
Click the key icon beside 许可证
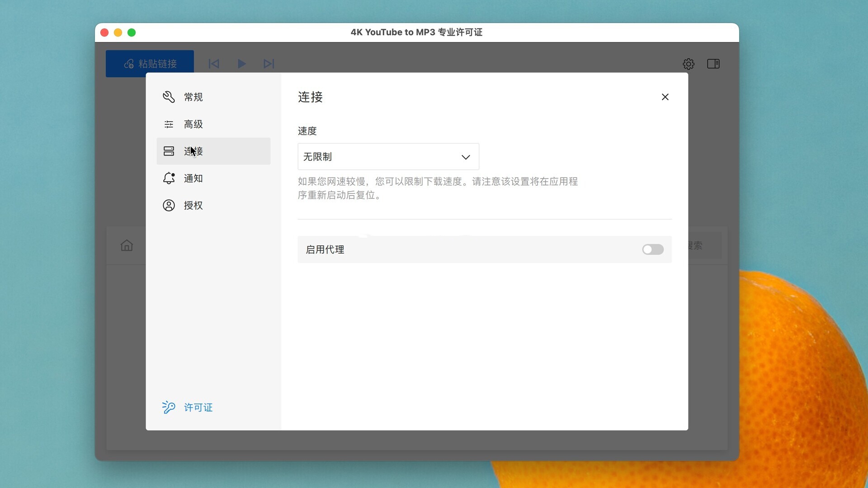[169, 407]
